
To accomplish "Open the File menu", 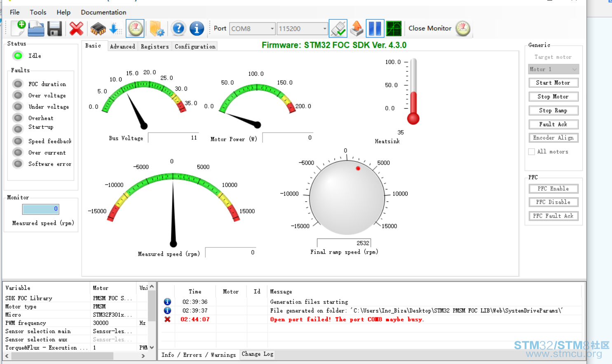I will pyautogui.click(x=15, y=12).
